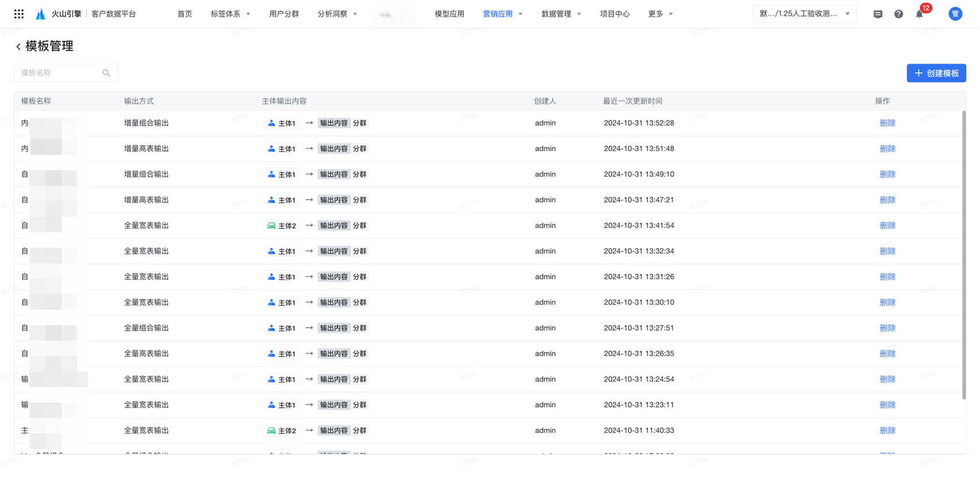Delete the template updated at 13:52:28
Viewport: 980px width, 504px height.
887,123
